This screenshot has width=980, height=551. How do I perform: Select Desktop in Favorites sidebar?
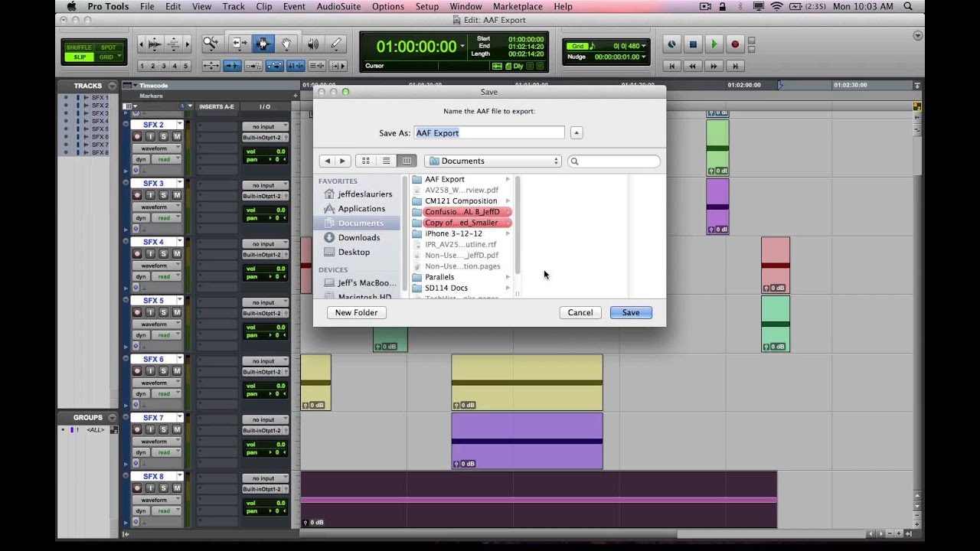(x=354, y=252)
